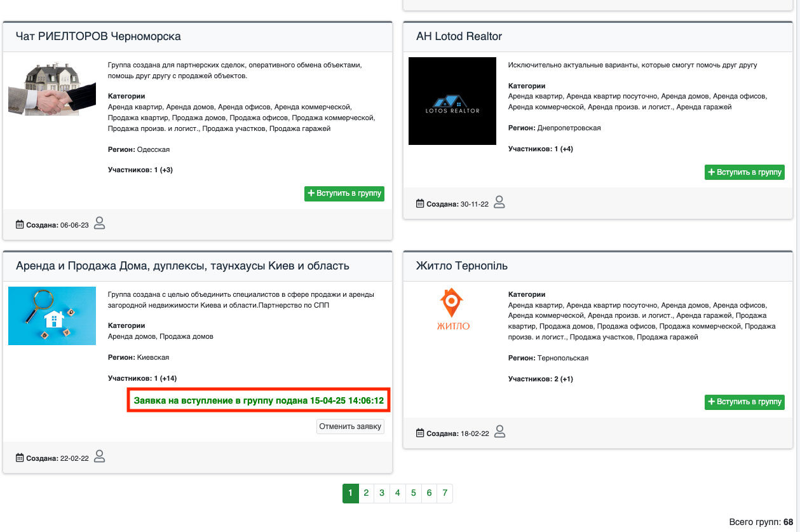The image size is (800, 532).
Task: Open the Lotos Realtor logo thumbnail
Action: (452, 101)
